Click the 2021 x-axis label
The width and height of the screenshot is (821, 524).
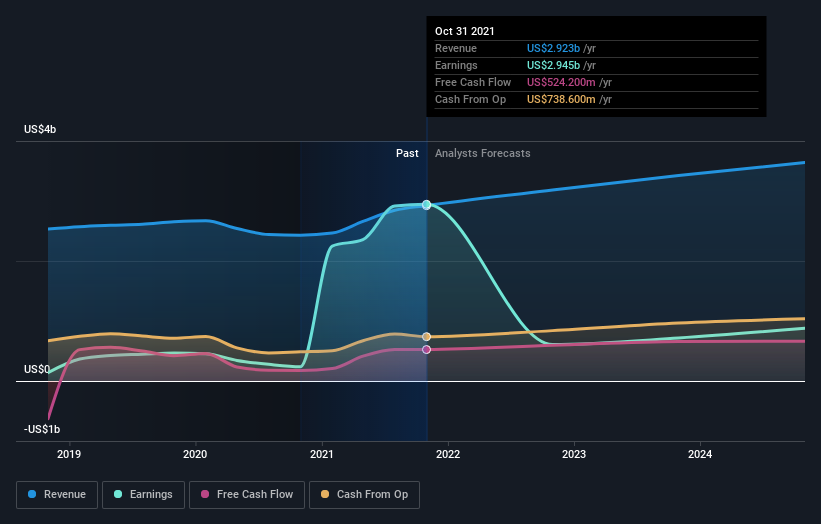point(321,454)
